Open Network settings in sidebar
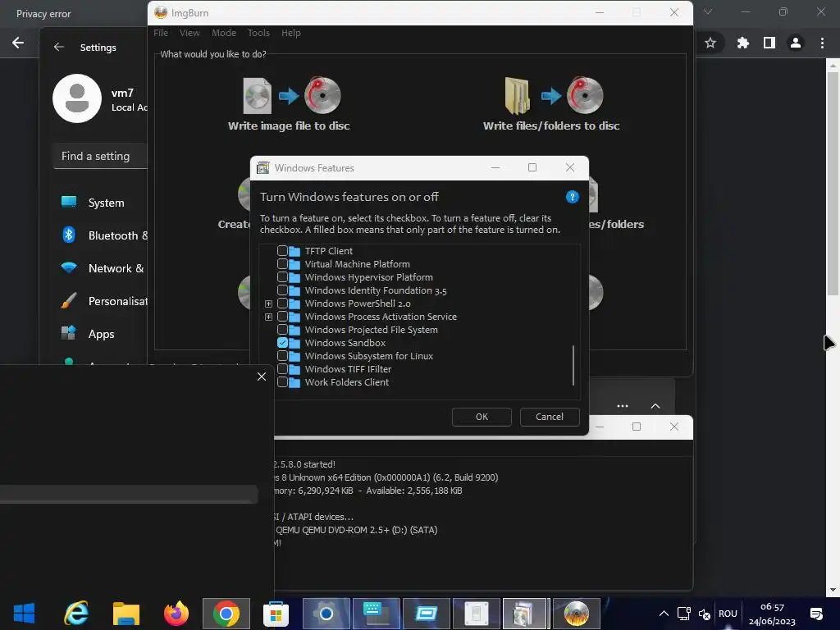 [x=102, y=268]
